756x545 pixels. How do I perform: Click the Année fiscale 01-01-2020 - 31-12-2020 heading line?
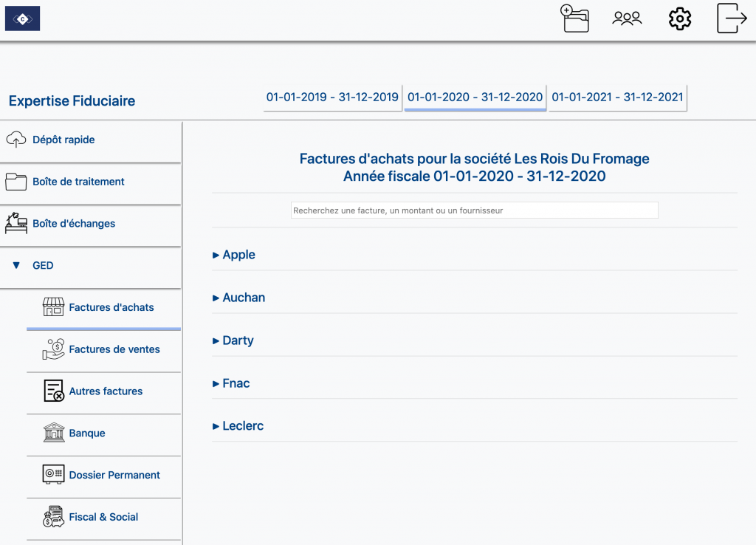[475, 176]
